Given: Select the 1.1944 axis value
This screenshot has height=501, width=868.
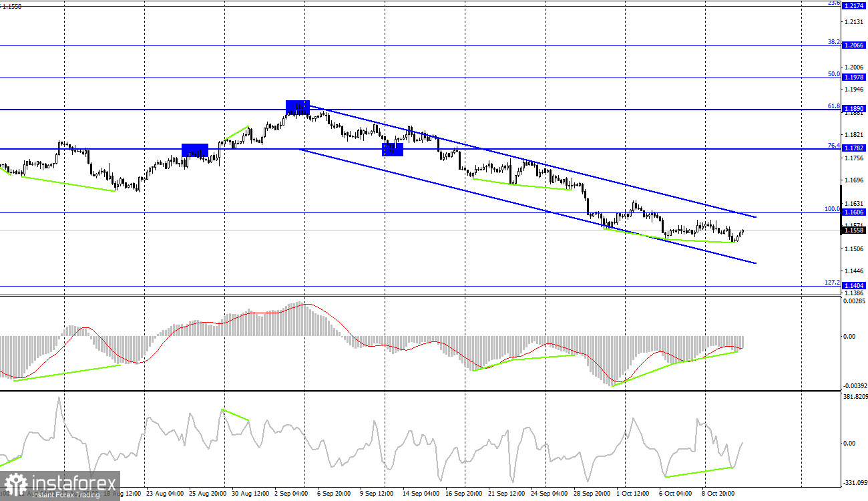Looking at the screenshot, I should click(854, 90).
